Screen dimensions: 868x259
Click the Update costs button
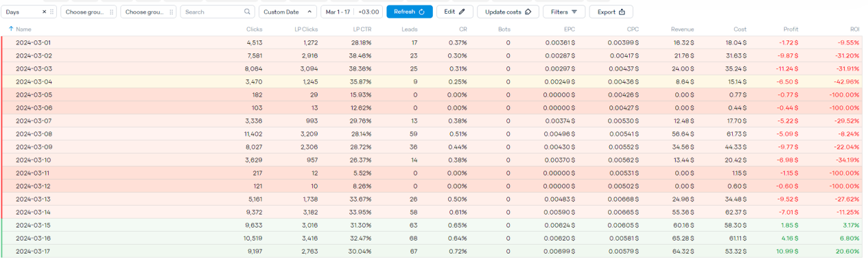coord(508,12)
